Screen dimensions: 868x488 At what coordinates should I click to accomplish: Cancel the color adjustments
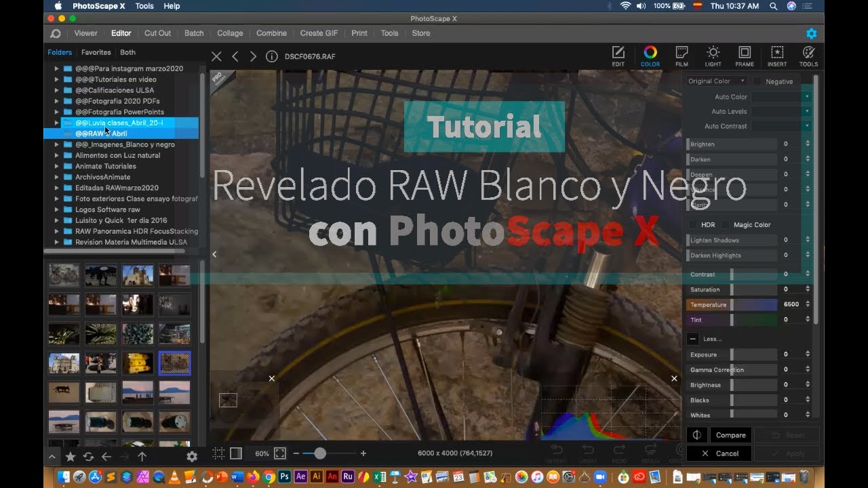click(719, 453)
